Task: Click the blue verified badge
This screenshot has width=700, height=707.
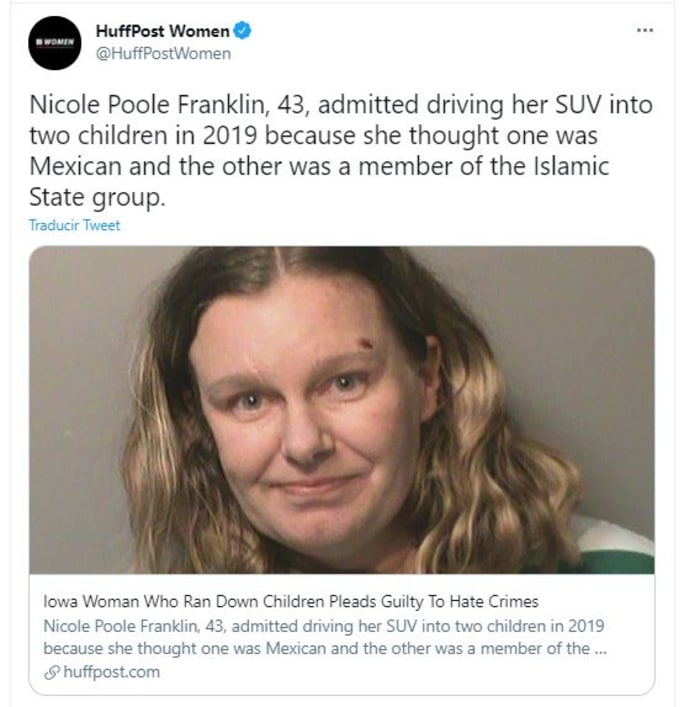Action: [x=243, y=31]
